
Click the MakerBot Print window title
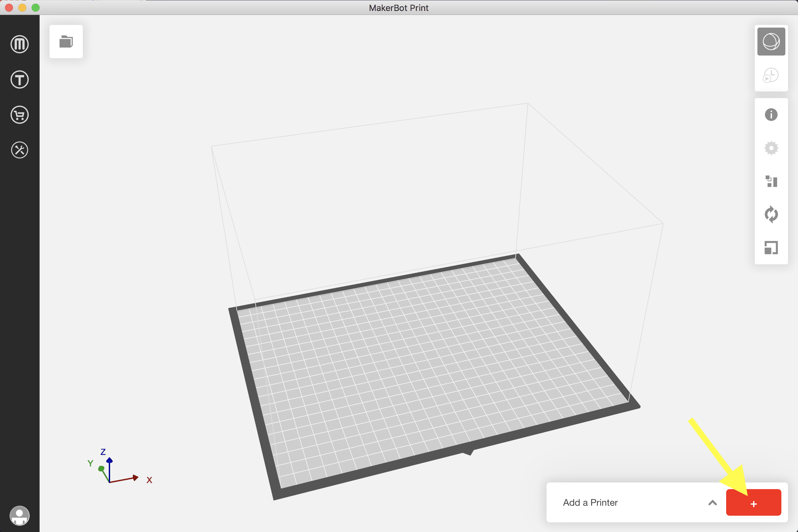pos(399,8)
